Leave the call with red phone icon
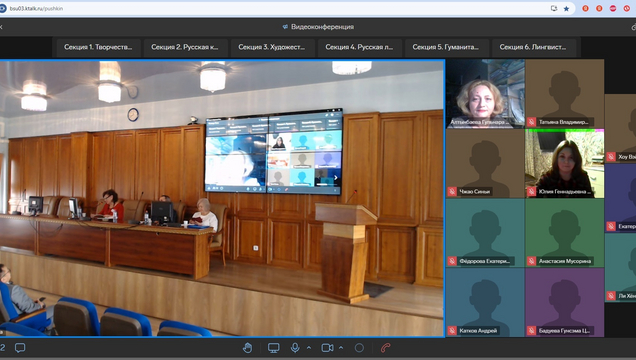The width and height of the screenshot is (636, 360). tap(385, 348)
